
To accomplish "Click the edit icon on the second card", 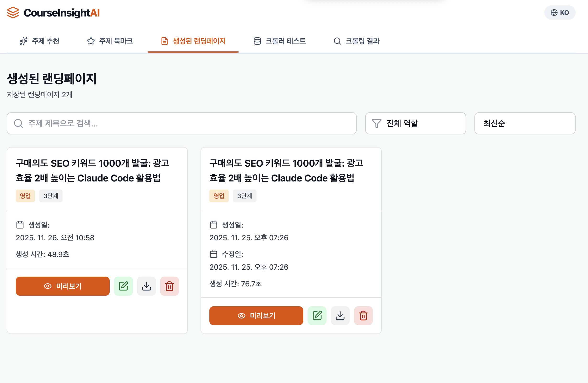I will [317, 316].
